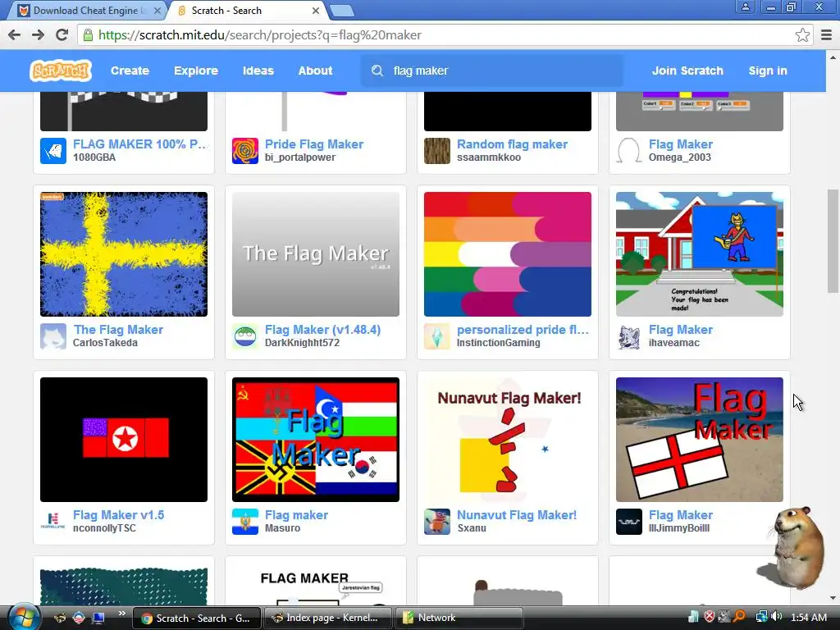Open Flag Maker (v1.48.4) project title
840x630 pixels.
point(322,330)
